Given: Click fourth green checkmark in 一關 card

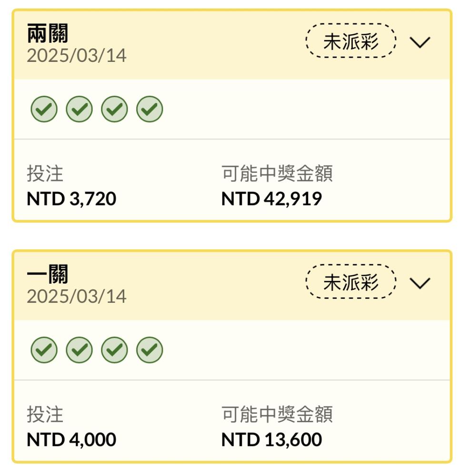Looking at the screenshot, I should click(150, 350).
